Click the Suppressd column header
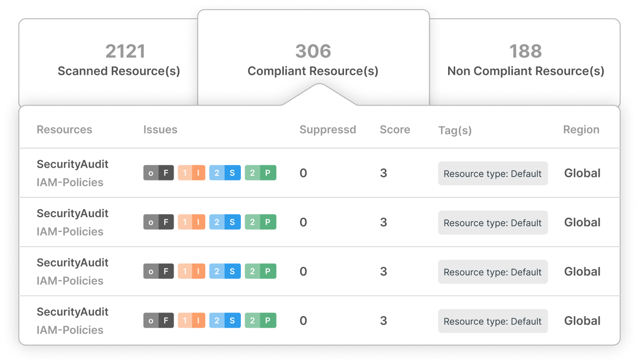Screen dimensions: 639x364 click(x=327, y=129)
